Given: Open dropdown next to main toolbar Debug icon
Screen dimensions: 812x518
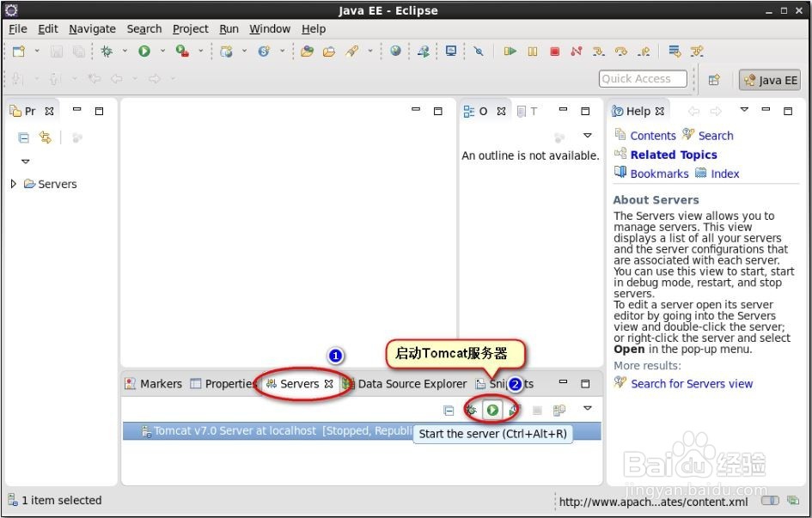Looking at the screenshot, I should click(x=125, y=51).
